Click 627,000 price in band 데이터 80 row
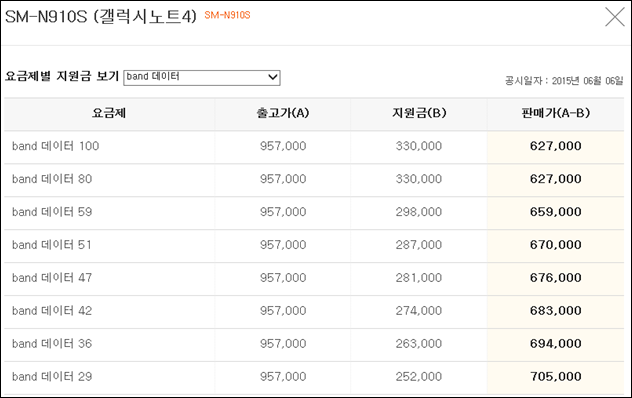This screenshot has width=632, height=398. (x=556, y=179)
